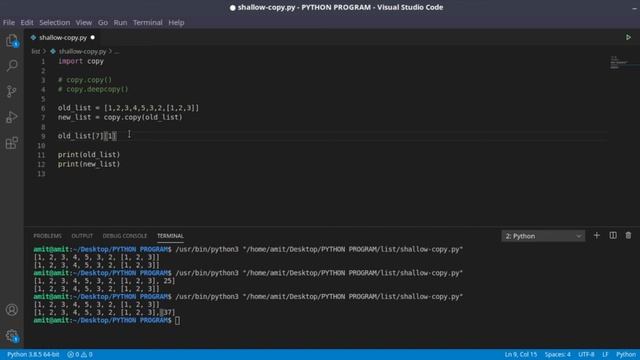The image size is (640, 360).
Task: Open the Selection menu
Action: click(55, 22)
